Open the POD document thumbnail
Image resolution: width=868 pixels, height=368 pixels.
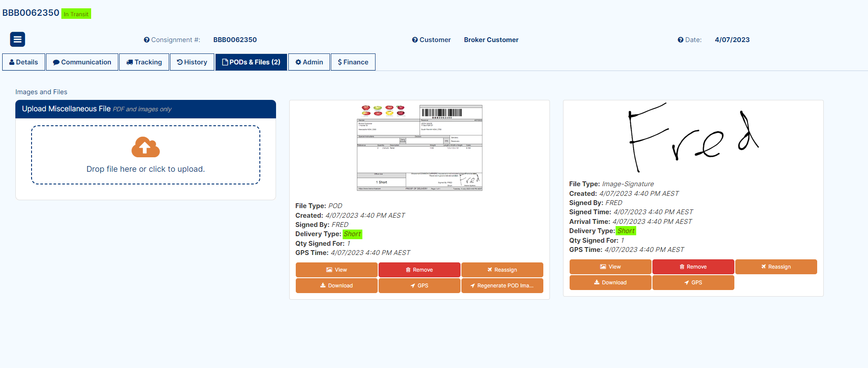(x=419, y=148)
